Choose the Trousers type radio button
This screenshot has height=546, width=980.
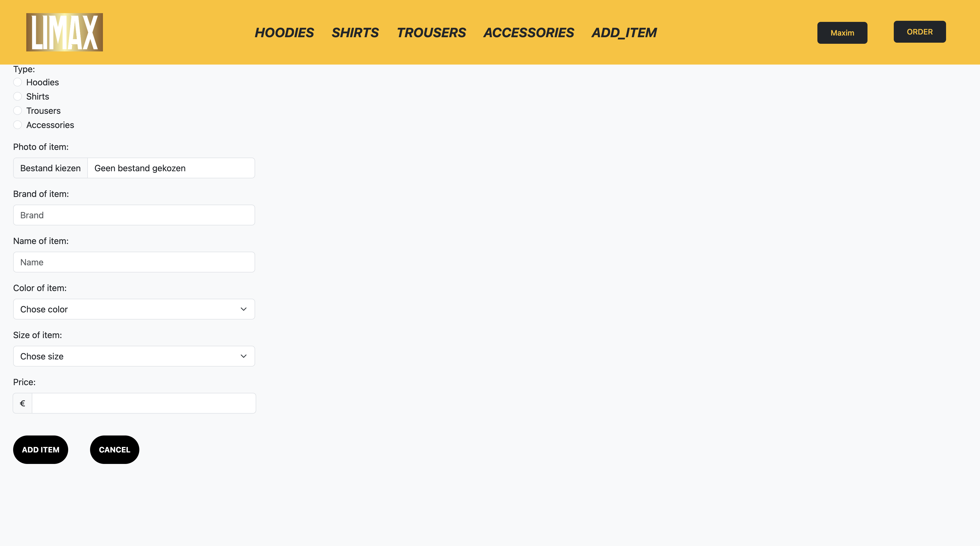[18, 111]
